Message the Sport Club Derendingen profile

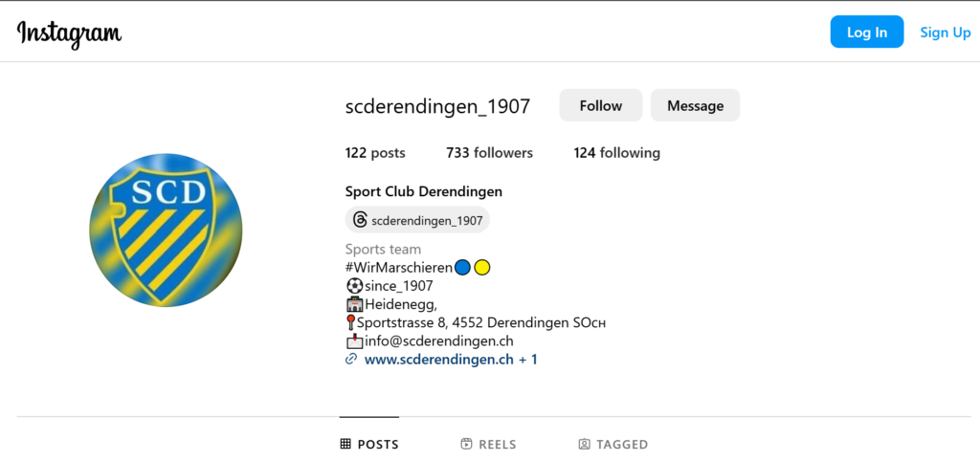[x=695, y=106]
